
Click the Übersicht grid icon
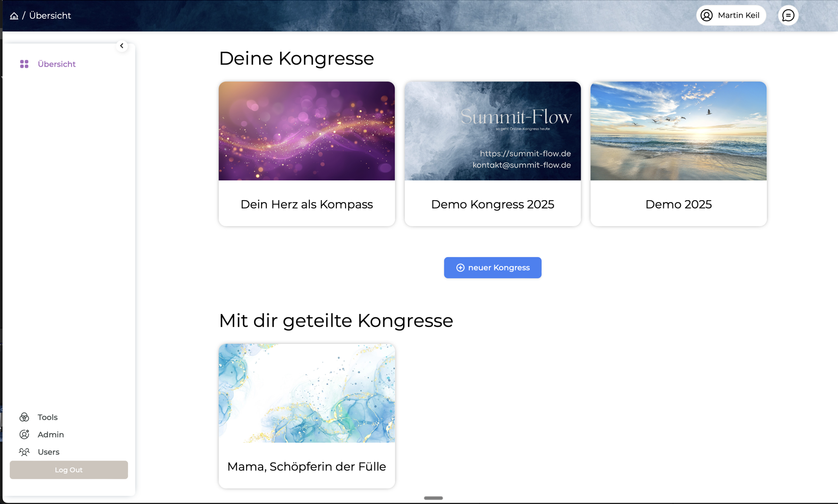(x=24, y=64)
